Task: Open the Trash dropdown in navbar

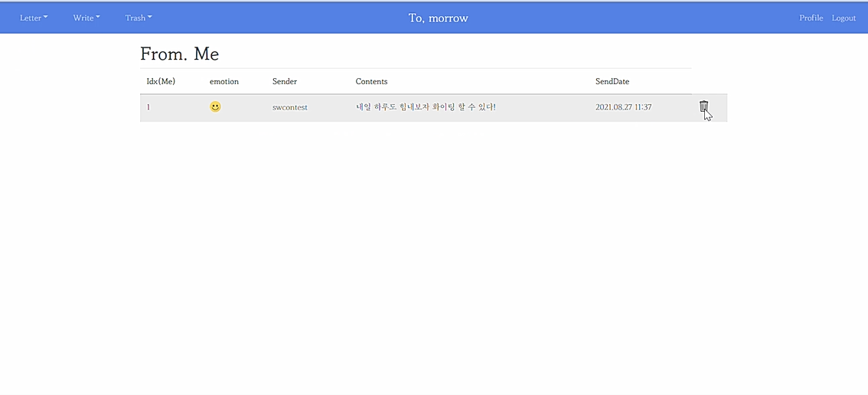Action: (139, 18)
